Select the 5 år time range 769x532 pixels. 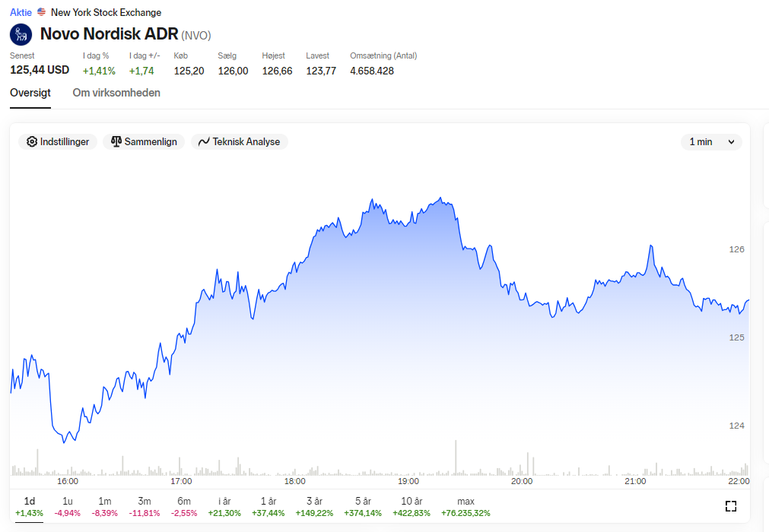coord(362,506)
